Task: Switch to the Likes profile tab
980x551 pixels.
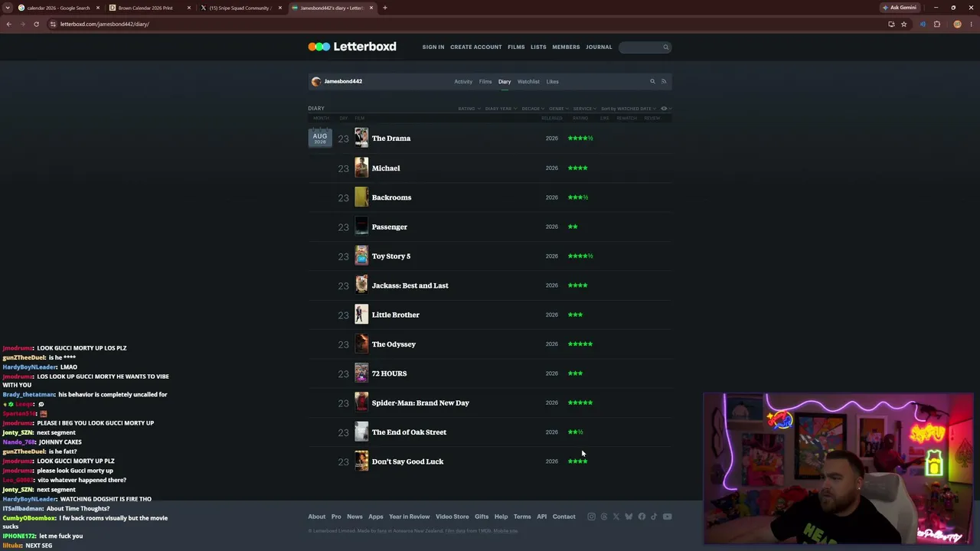Action: coord(552,81)
